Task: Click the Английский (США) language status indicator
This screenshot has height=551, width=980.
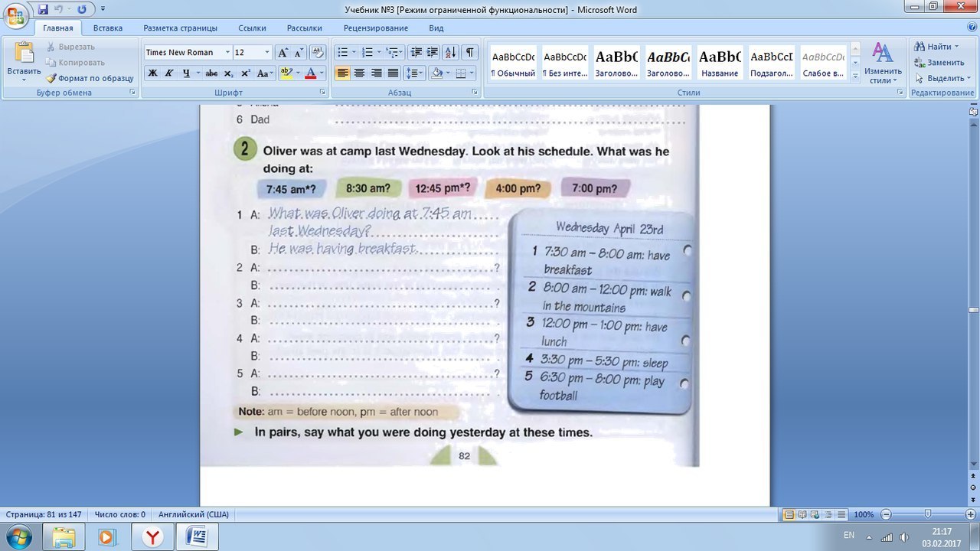Action: click(193, 515)
